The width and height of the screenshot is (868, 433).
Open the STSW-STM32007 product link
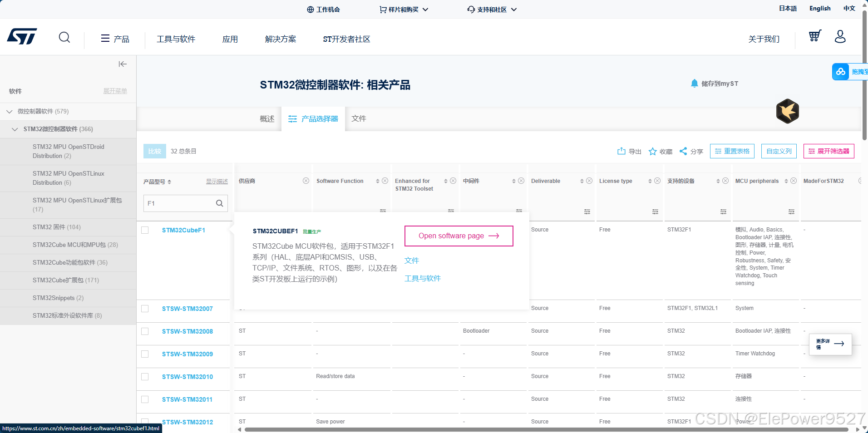click(x=187, y=309)
